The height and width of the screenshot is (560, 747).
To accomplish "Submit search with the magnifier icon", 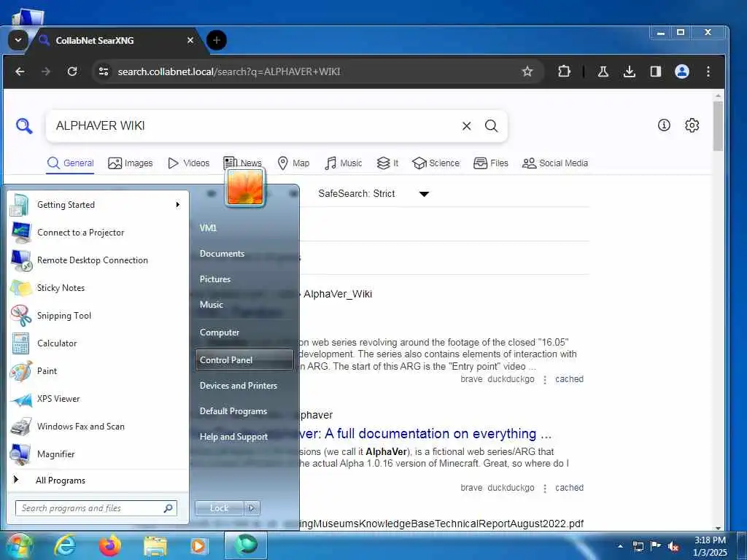I will (491, 125).
